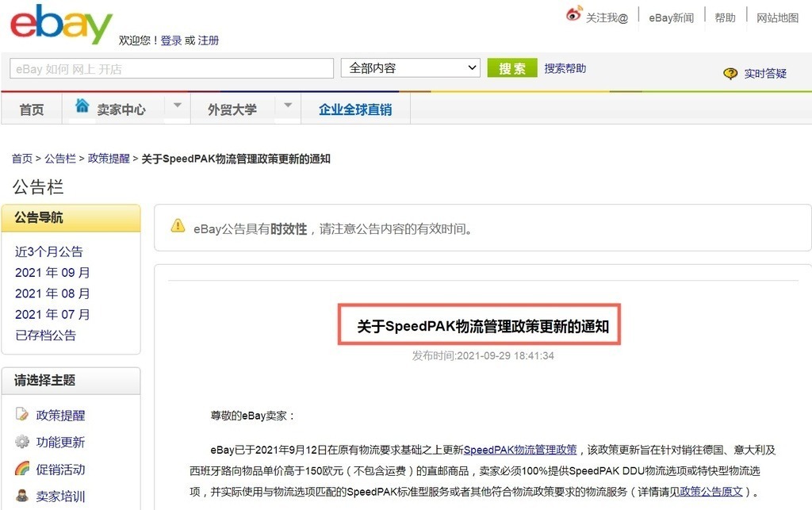The height and width of the screenshot is (510, 812).
Task: Open the 2021 年 09 月 announcements
Action: tap(52, 273)
